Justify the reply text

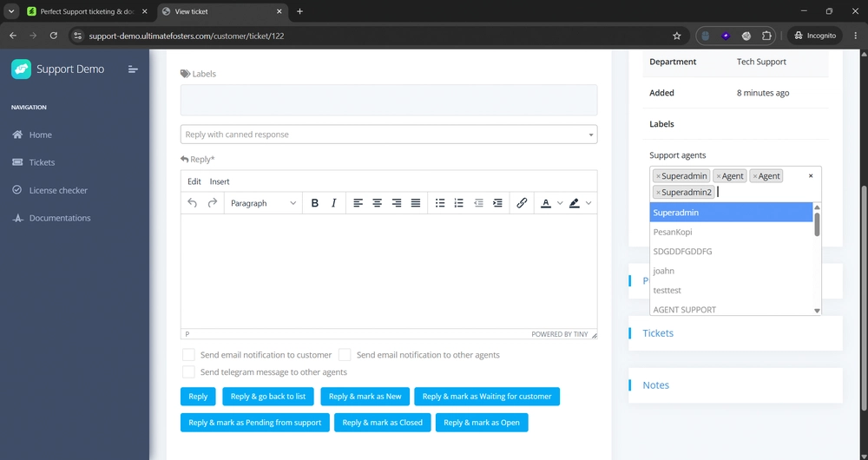(416, 203)
